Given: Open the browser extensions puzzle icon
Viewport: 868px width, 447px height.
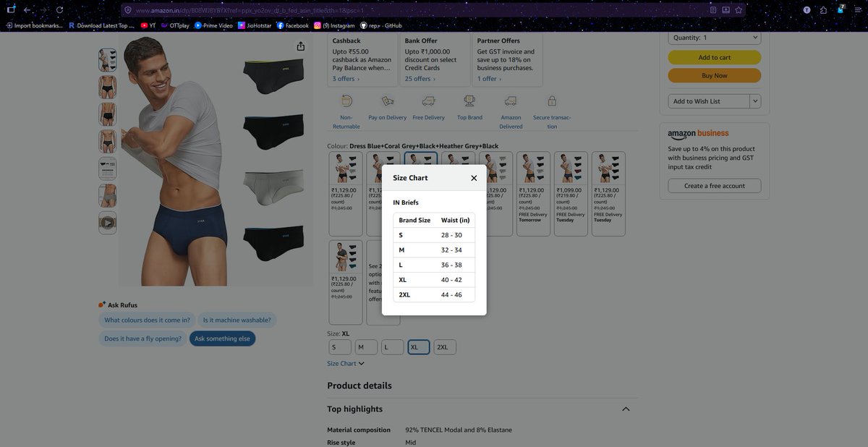Looking at the screenshot, I should (x=824, y=10).
